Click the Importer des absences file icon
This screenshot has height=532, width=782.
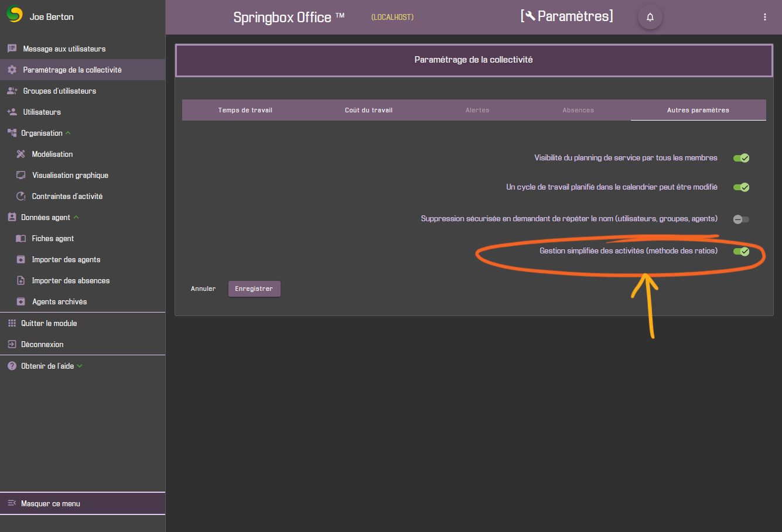pyautogui.click(x=21, y=280)
